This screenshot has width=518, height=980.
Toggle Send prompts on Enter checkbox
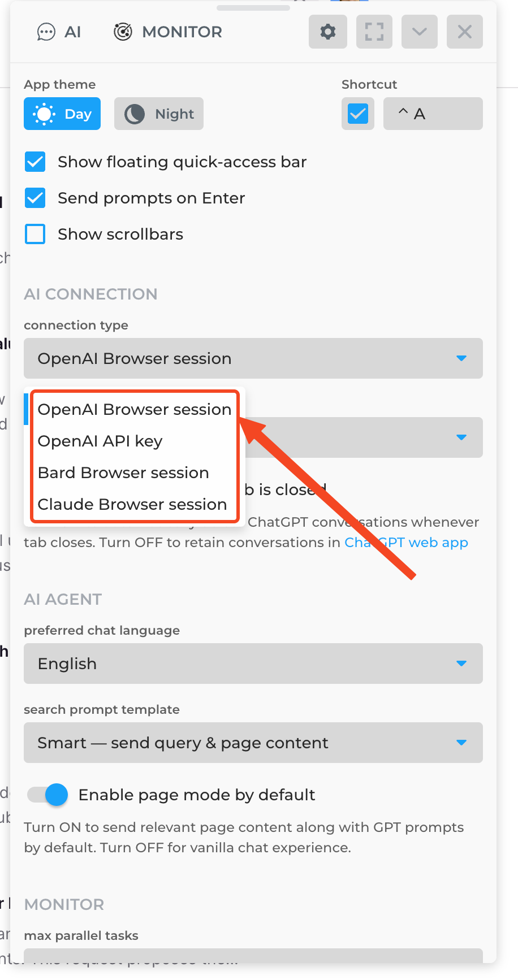[35, 198]
